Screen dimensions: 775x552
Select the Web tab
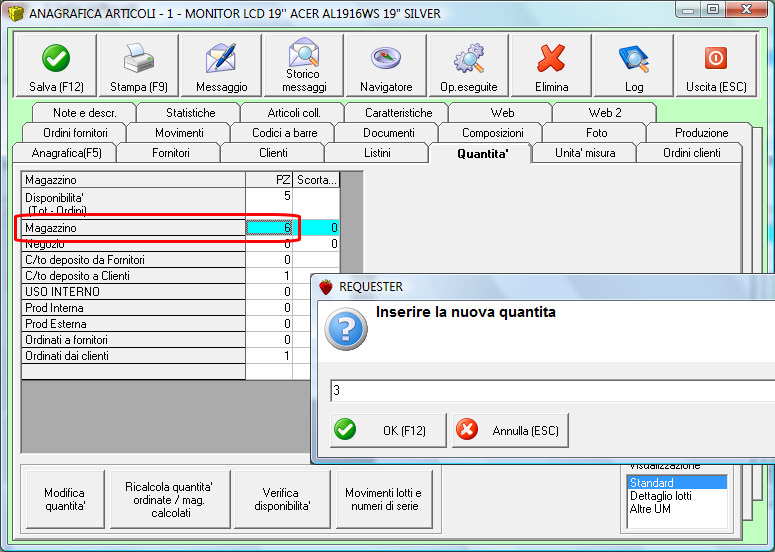tap(502, 113)
